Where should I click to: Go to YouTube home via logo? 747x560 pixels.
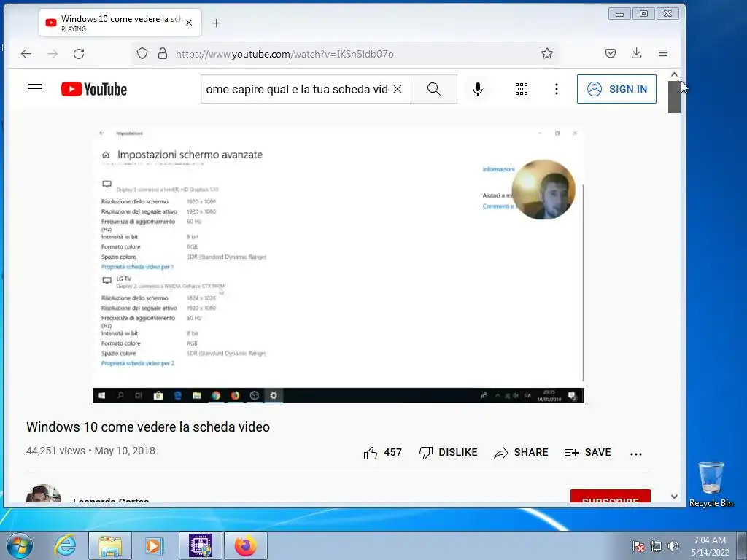(94, 89)
